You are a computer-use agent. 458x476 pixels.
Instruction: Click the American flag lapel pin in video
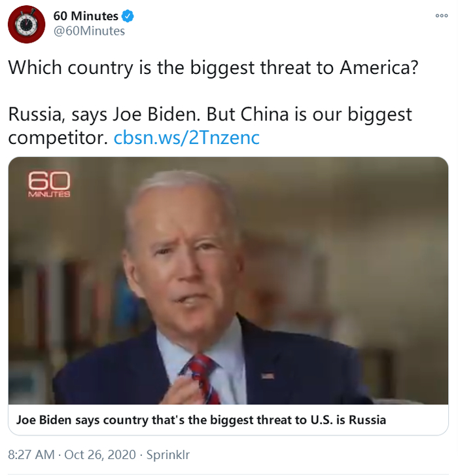pos(268,376)
